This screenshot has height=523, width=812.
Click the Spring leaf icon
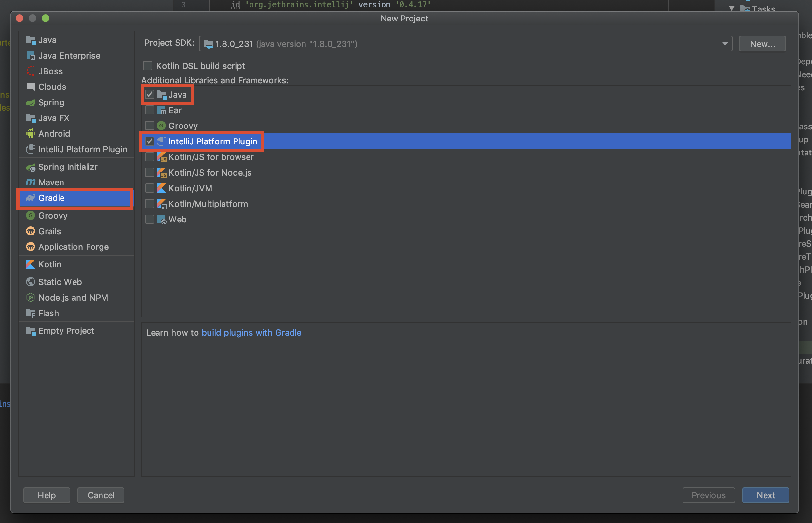pyautogui.click(x=31, y=102)
